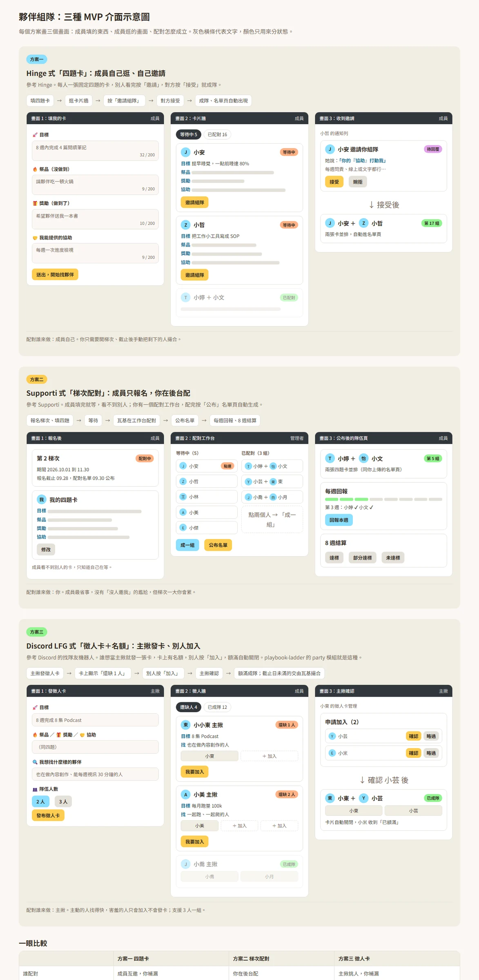The image size is (479, 980).
Task: Click the + 加入 slot on 小小東's card
Action: pyautogui.click(x=270, y=756)
